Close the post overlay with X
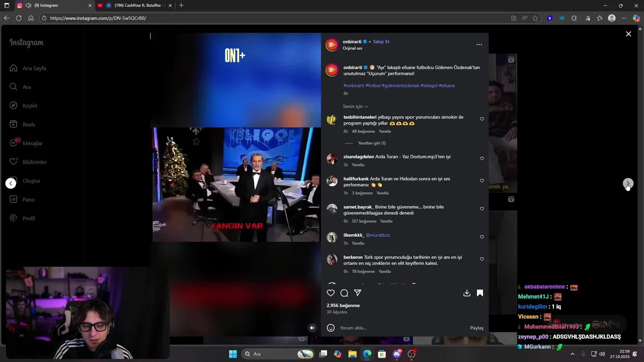 [628, 34]
